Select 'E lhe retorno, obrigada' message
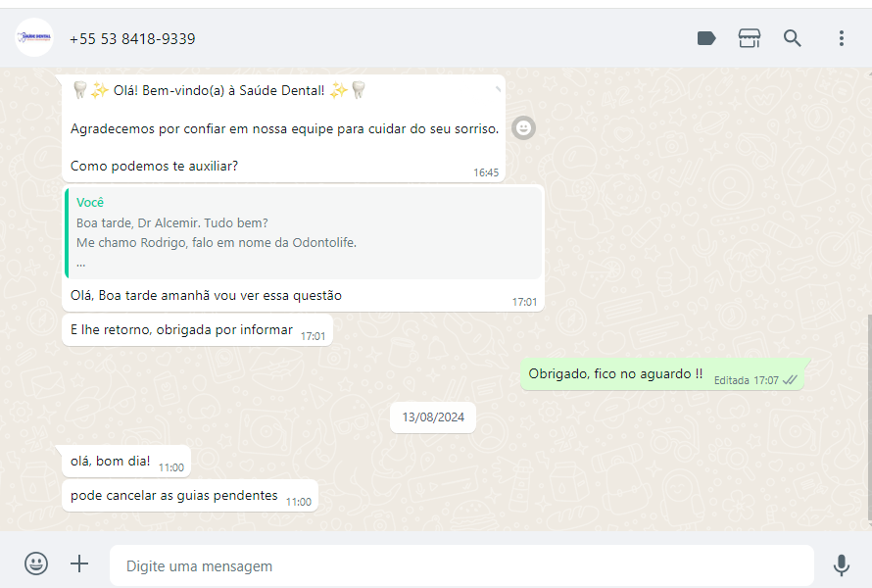 [x=197, y=330]
